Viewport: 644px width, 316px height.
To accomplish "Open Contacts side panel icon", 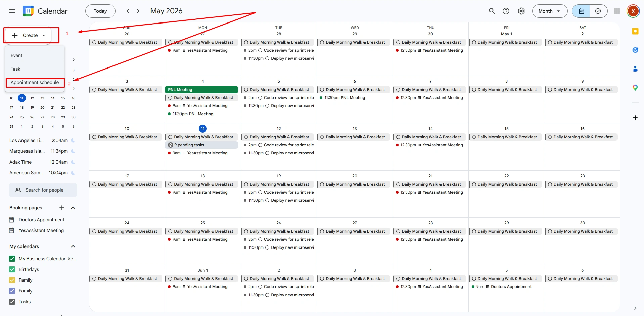I will tap(635, 69).
